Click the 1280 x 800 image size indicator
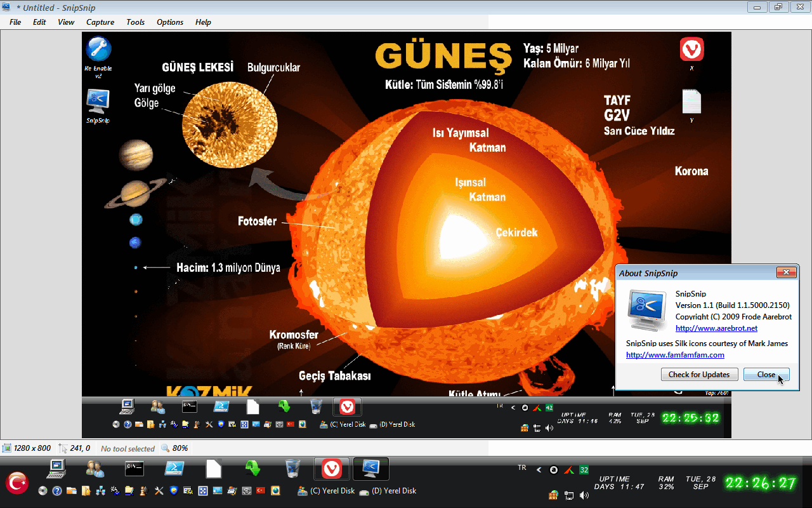The width and height of the screenshot is (812, 508). tap(27, 448)
